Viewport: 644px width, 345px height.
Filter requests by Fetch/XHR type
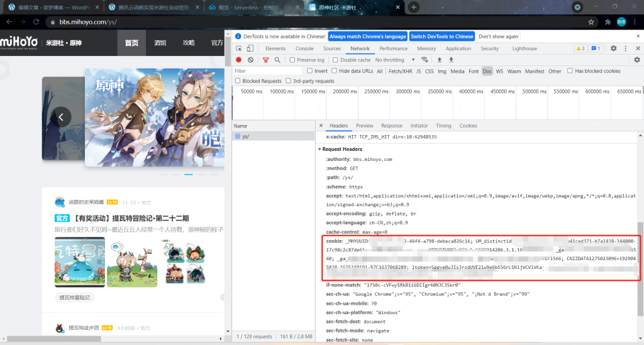401,71
